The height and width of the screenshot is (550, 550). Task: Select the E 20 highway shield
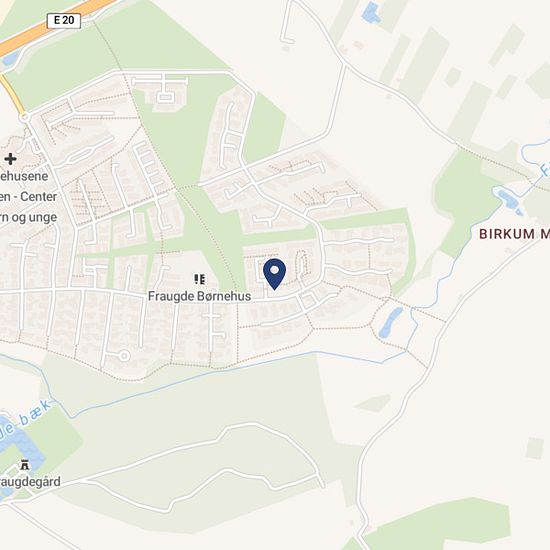point(64,21)
